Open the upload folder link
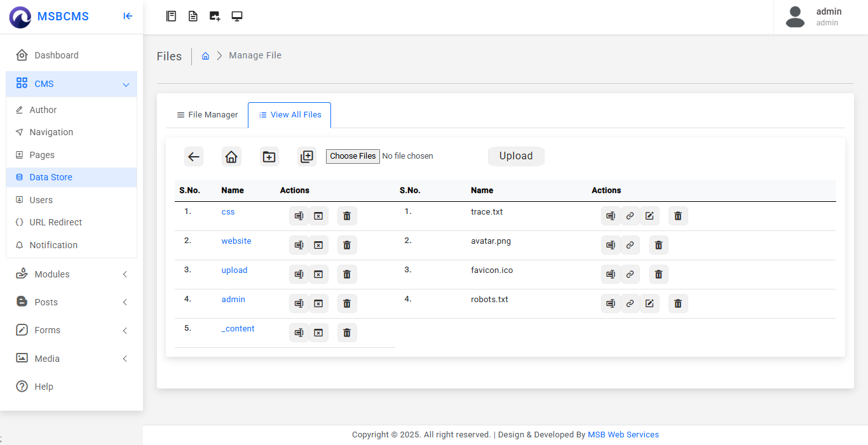This screenshot has height=445, width=868. 234,270
